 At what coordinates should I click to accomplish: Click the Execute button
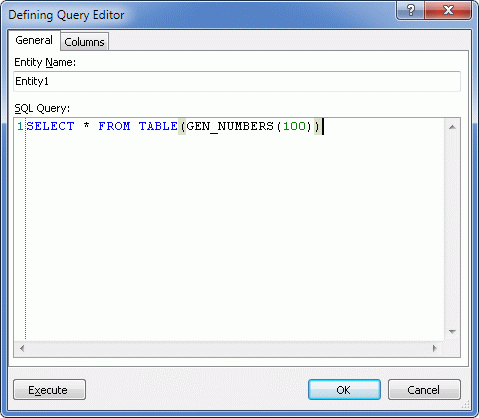pyautogui.click(x=49, y=390)
